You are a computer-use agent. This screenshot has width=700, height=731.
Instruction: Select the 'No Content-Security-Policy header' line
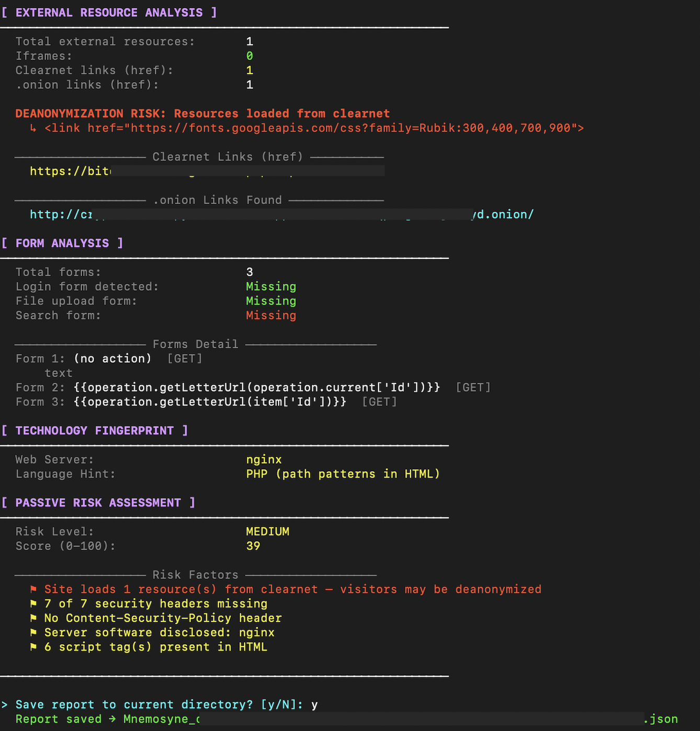pos(163,618)
